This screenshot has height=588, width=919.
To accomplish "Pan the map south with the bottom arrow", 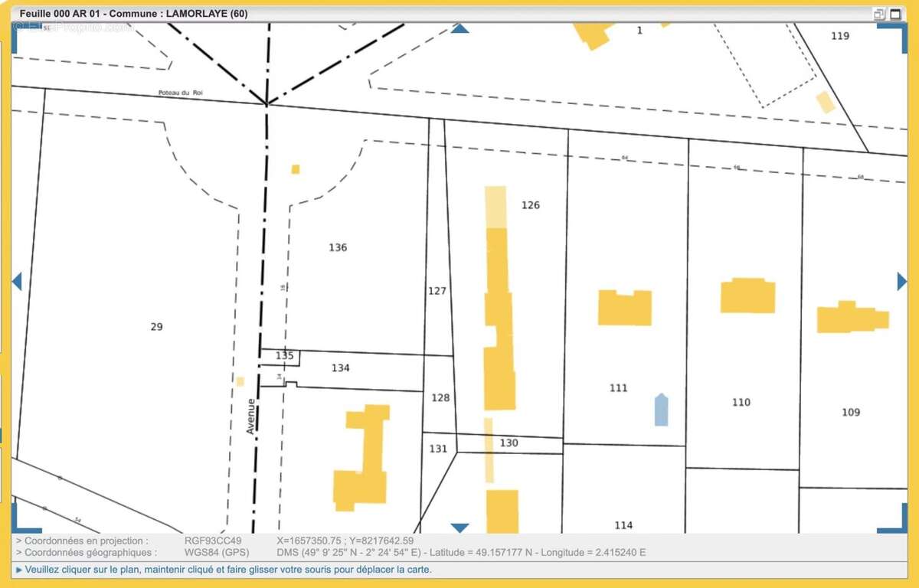I will pyautogui.click(x=459, y=528).
